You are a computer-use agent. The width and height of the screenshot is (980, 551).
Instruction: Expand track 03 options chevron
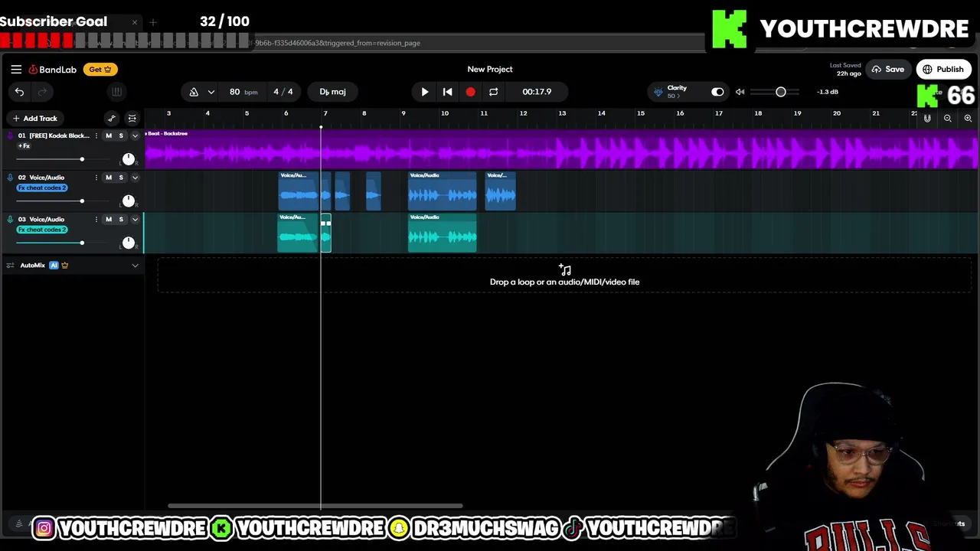[135, 220]
